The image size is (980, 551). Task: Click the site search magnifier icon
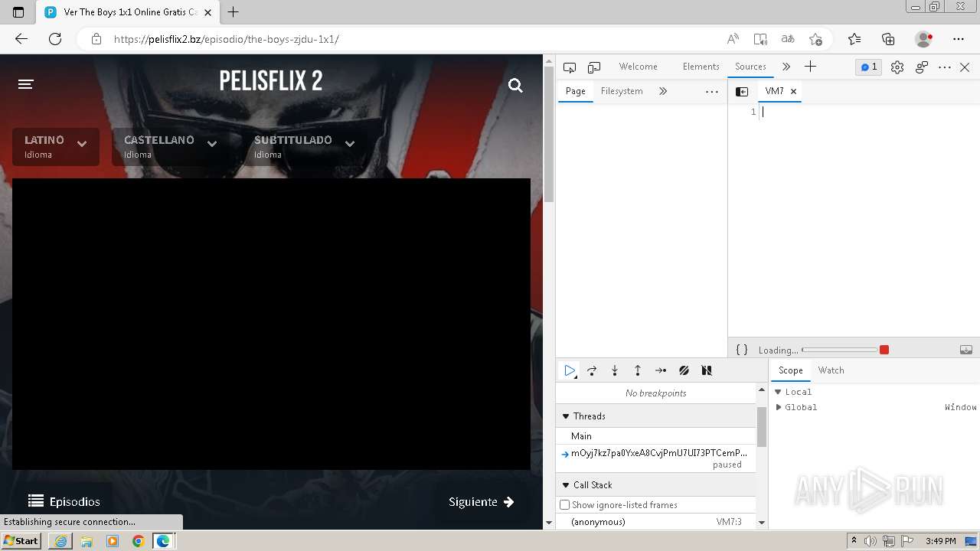pos(515,85)
